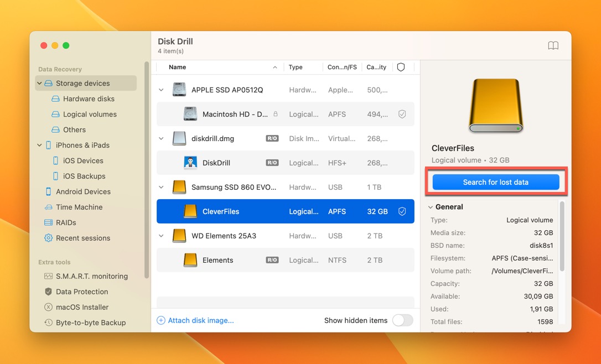Click the APPLE SSD AP0512Q drive icon
This screenshot has height=364, width=601.
179,90
